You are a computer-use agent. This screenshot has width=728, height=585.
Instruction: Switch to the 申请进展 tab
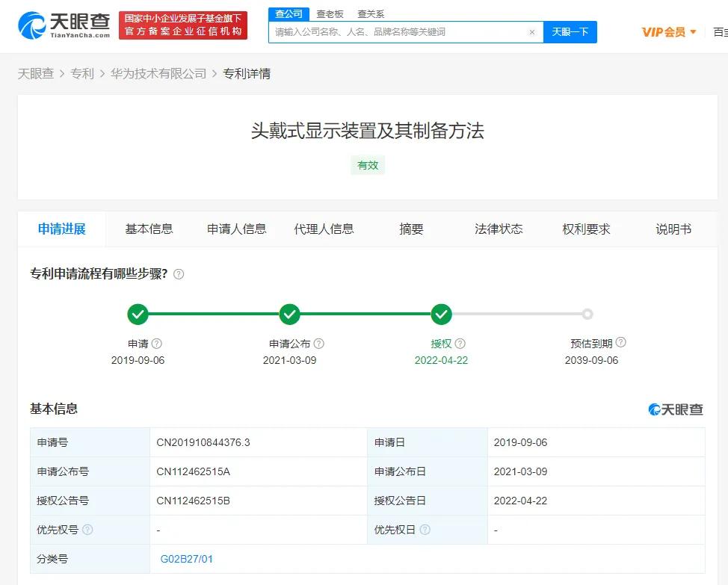point(62,229)
